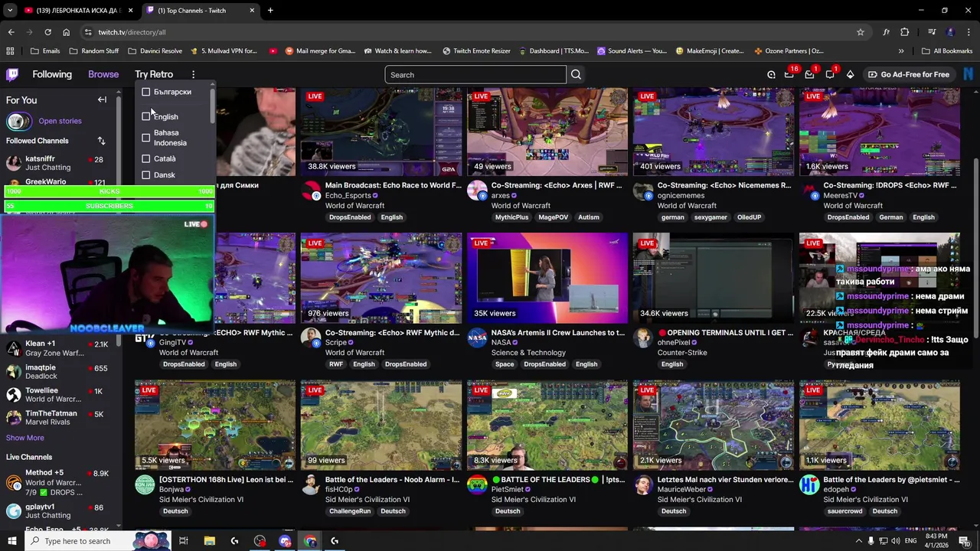Open the volume icon in system tray
The width and height of the screenshot is (980, 551).
click(x=897, y=541)
